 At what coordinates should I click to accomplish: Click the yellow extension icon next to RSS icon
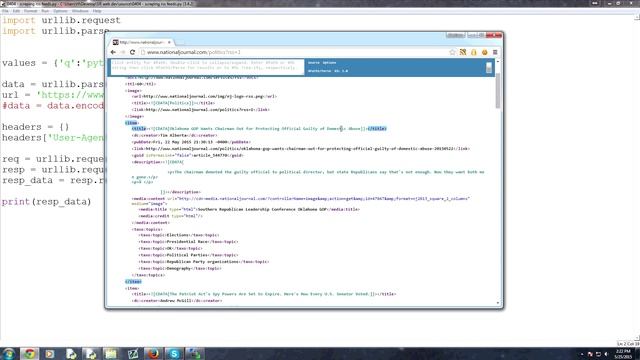[x=473, y=52]
